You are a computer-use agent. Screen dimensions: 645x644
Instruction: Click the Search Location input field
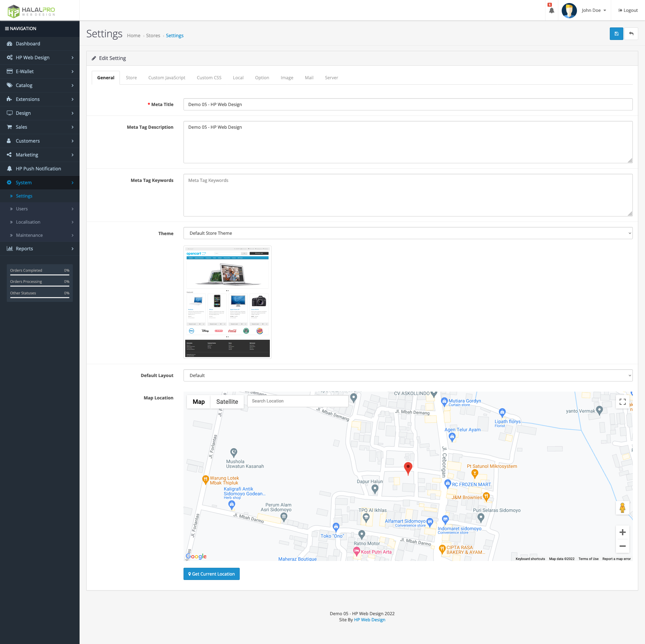pyautogui.click(x=297, y=401)
